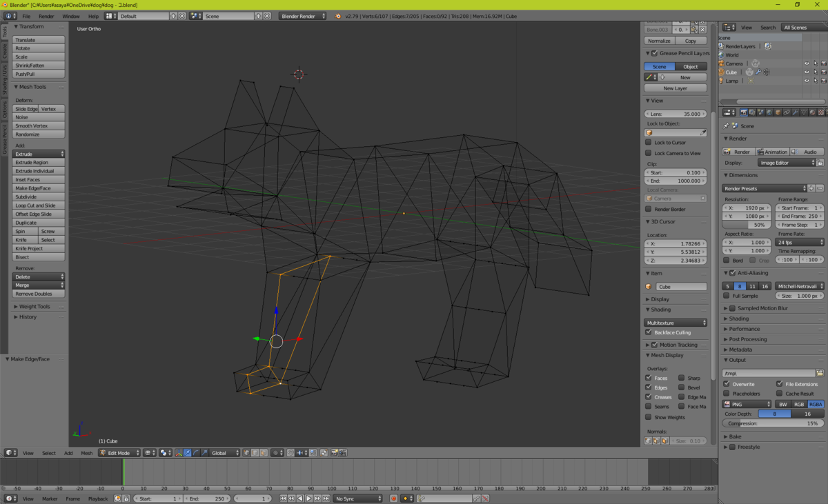The width and height of the screenshot is (828, 504).
Task: Switch to face select mode icon
Action: pos(263,453)
